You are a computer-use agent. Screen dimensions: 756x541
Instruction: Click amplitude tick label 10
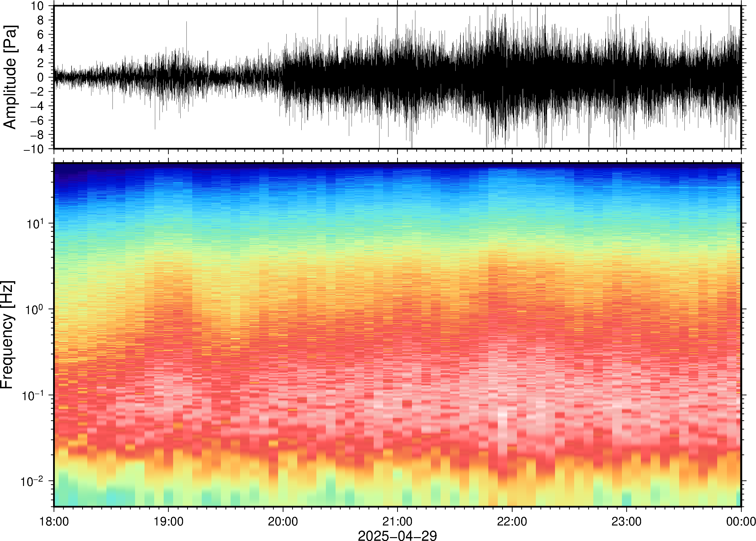click(x=37, y=6)
